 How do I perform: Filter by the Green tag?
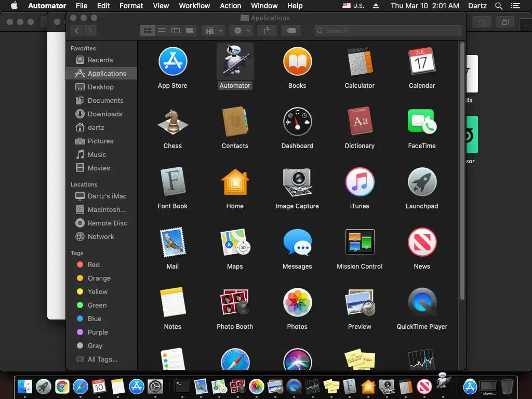point(101,305)
